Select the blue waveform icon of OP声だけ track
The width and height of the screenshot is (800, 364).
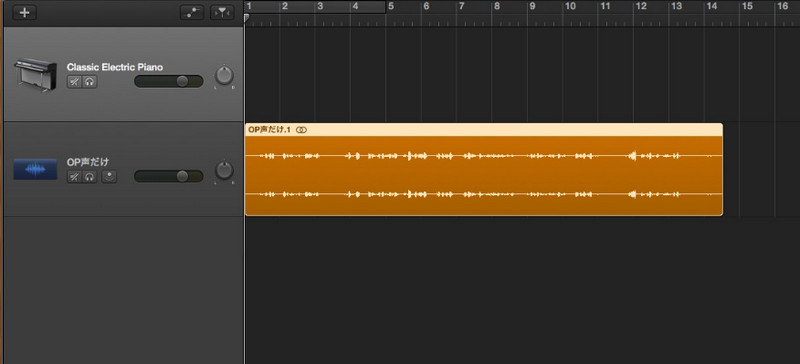(x=35, y=169)
